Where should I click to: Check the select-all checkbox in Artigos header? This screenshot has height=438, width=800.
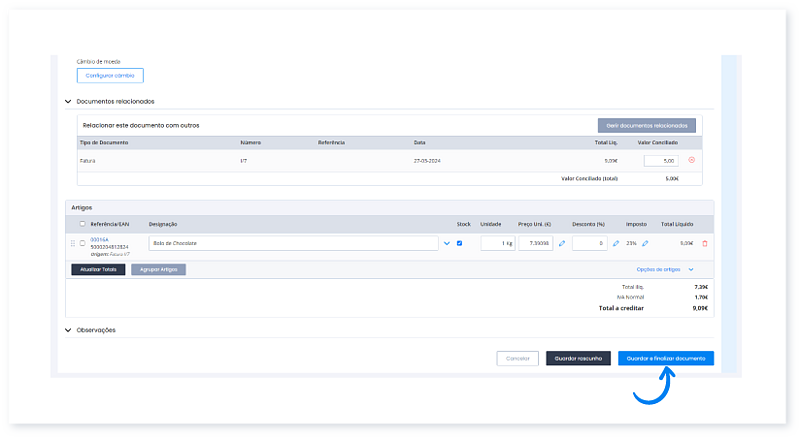point(82,224)
